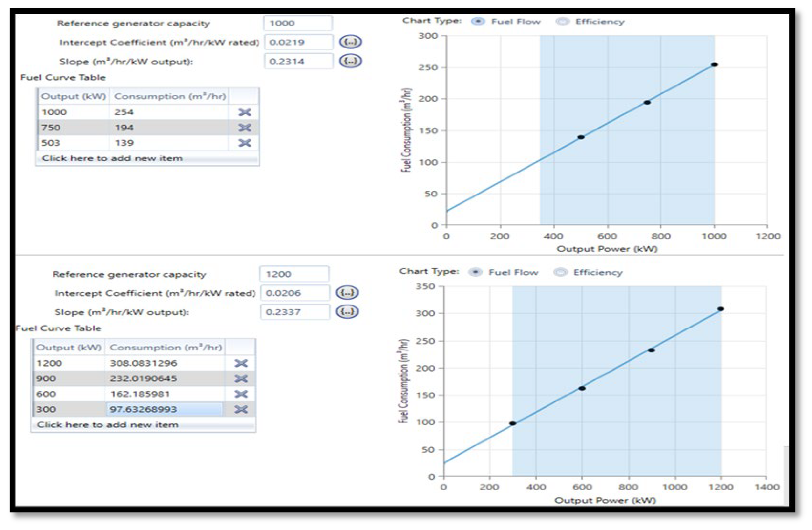Open sensitivity button beside 0.2314 slope
The height and width of the screenshot is (530, 812).
click(x=350, y=61)
